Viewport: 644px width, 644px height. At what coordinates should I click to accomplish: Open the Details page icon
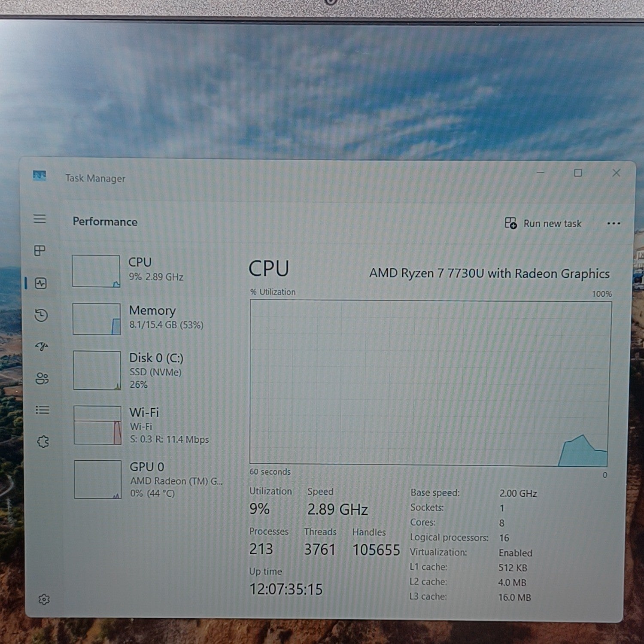[42, 410]
